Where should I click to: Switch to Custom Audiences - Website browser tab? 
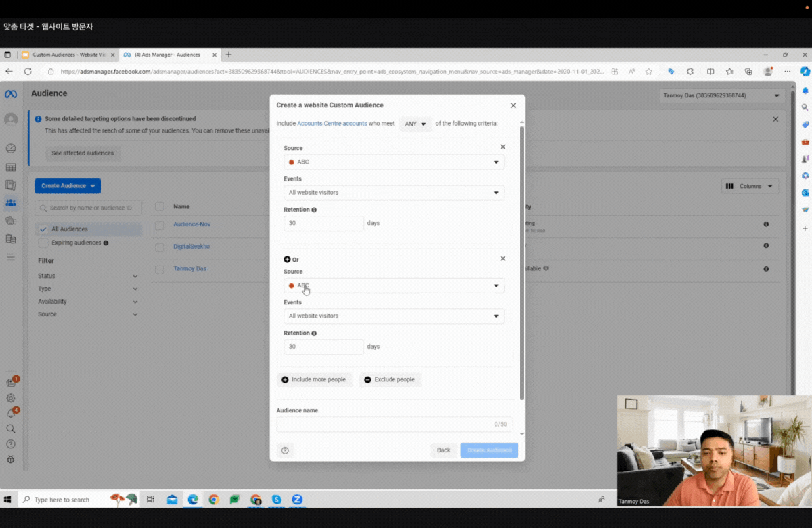pyautogui.click(x=68, y=55)
